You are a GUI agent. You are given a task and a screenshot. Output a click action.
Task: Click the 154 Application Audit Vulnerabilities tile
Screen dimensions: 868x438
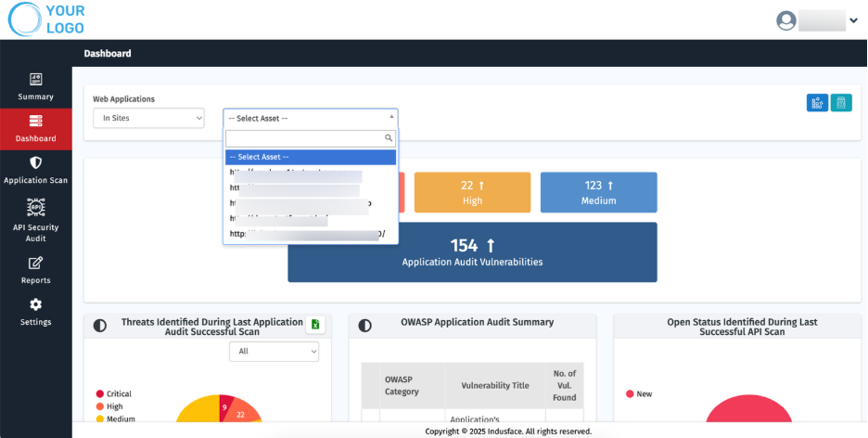pos(472,252)
